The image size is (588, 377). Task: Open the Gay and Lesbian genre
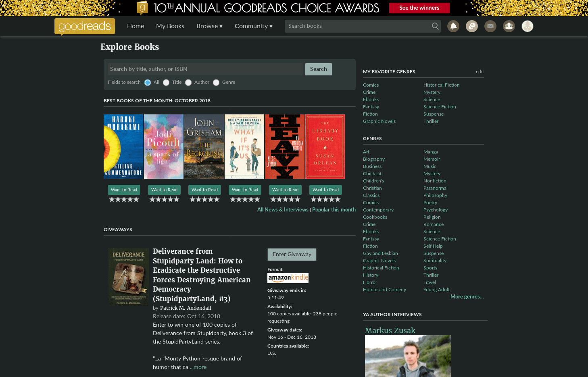(380, 253)
